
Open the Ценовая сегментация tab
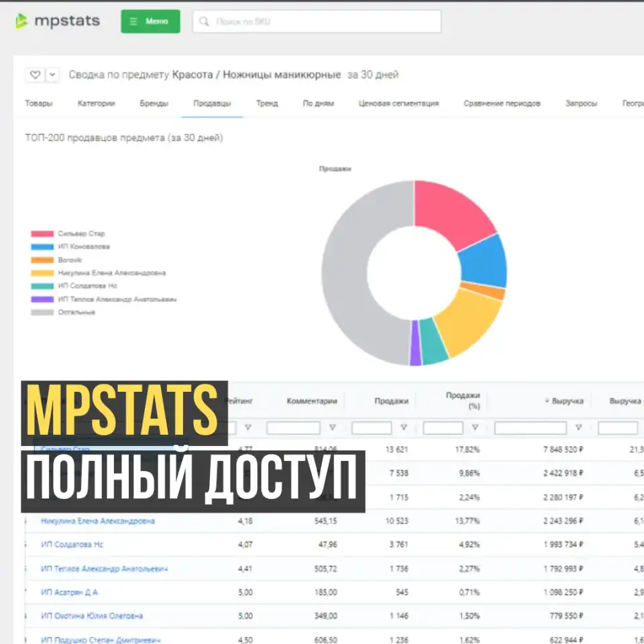point(398,103)
